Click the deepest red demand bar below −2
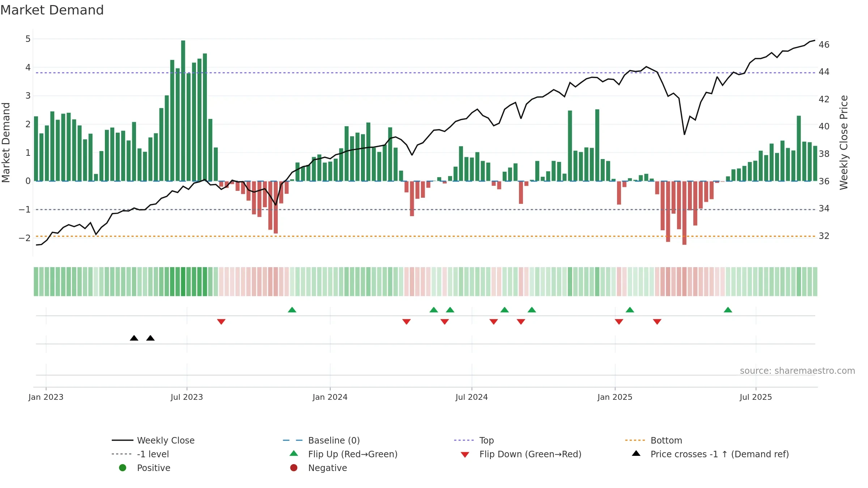Image resolution: width=868 pixels, height=488 pixels. tap(684, 213)
